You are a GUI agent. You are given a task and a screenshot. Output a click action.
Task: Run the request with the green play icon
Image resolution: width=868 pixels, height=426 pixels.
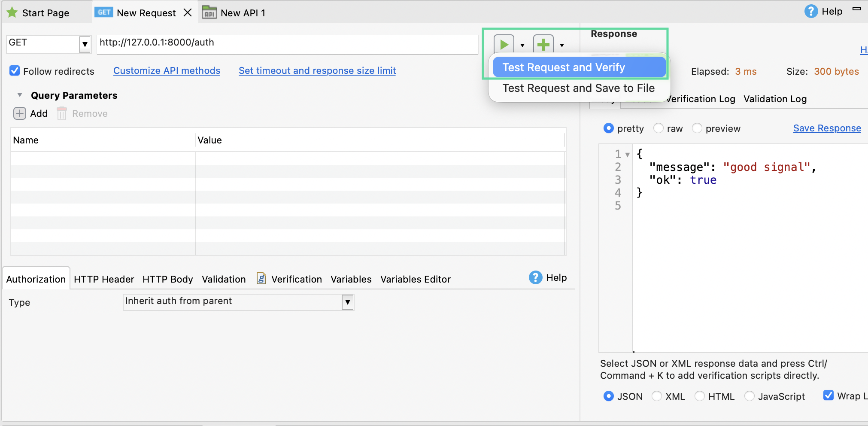[x=504, y=44]
